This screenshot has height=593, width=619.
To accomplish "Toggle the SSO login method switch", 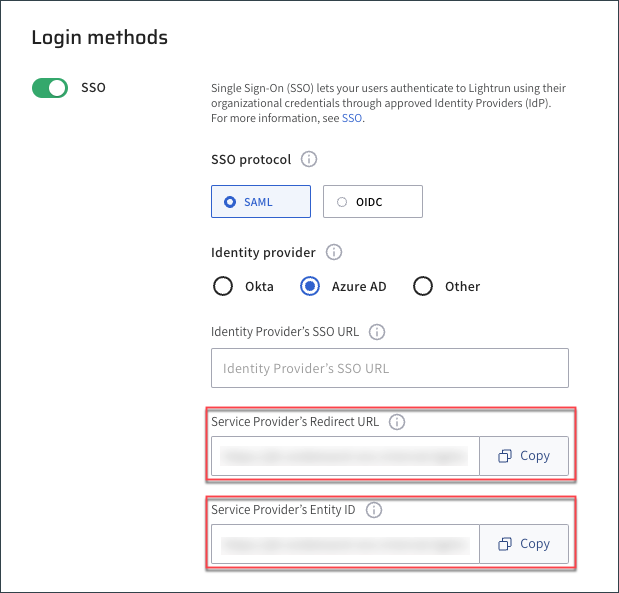I will pyautogui.click(x=50, y=88).
